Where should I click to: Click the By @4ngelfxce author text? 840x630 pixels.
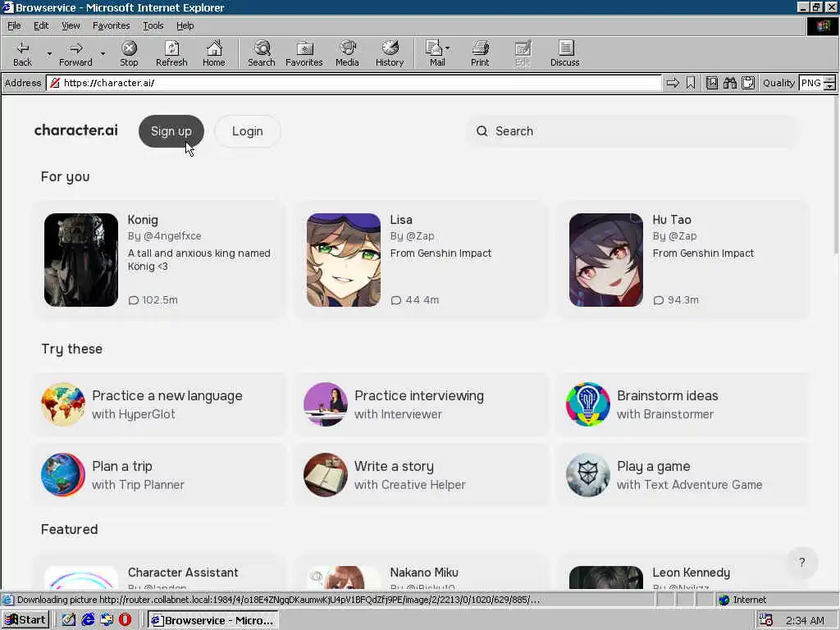tap(164, 235)
